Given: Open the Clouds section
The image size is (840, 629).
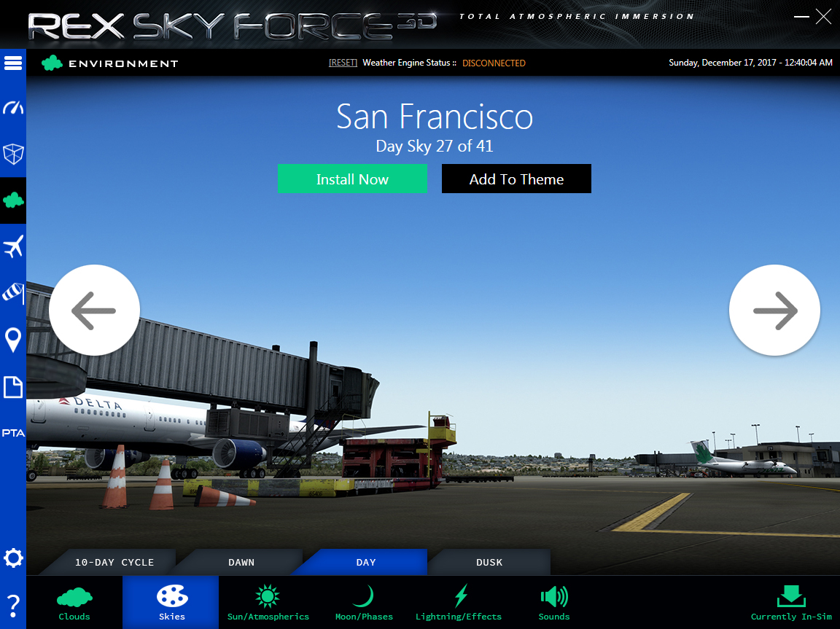Looking at the screenshot, I should point(74,603).
